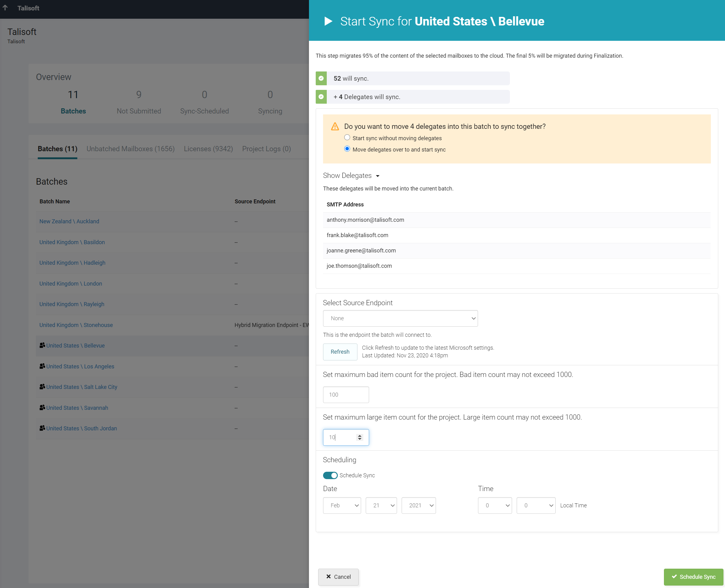The width and height of the screenshot is (725, 588).
Task: Click the group icon beside United States \ Los Angeles
Action: 42,366
